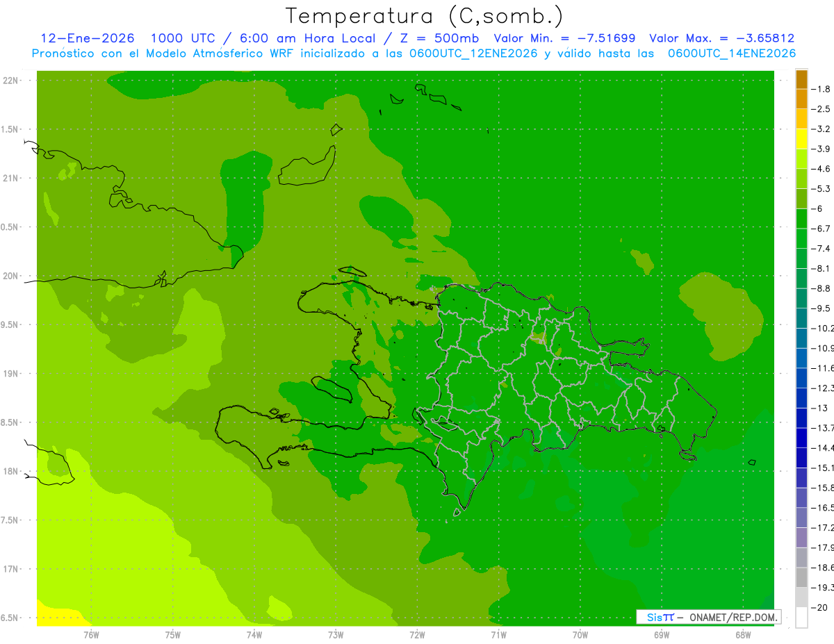The height and width of the screenshot is (644, 834).
Task: Click the '72W' longitude label
Action: (x=417, y=635)
